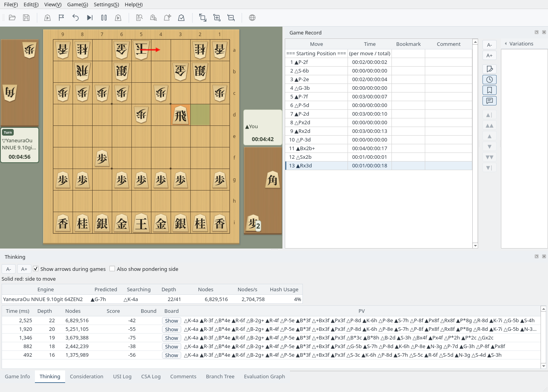Open the Game menu
The width and height of the screenshot is (548, 392).
click(78, 5)
